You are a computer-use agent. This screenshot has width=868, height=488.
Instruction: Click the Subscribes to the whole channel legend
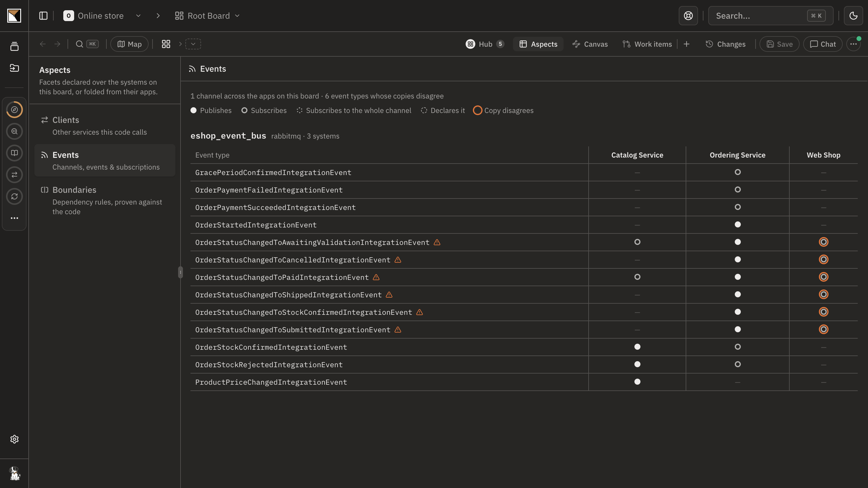pyautogui.click(x=354, y=111)
